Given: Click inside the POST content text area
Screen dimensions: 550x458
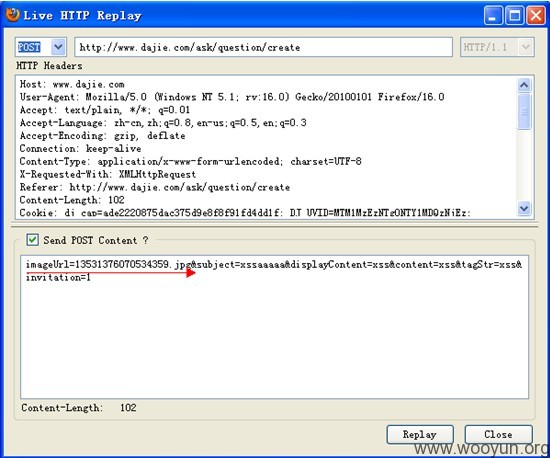Looking at the screenshot, I should click(x=274, y=327).
